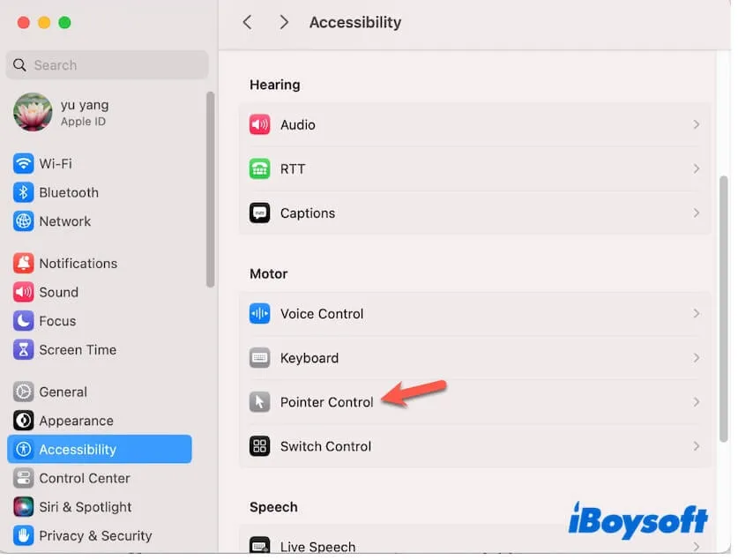Click the Keyboard icon under Motor
This screenshot has height=560, width=738.
pyautogui.click(x=259, y=358)
